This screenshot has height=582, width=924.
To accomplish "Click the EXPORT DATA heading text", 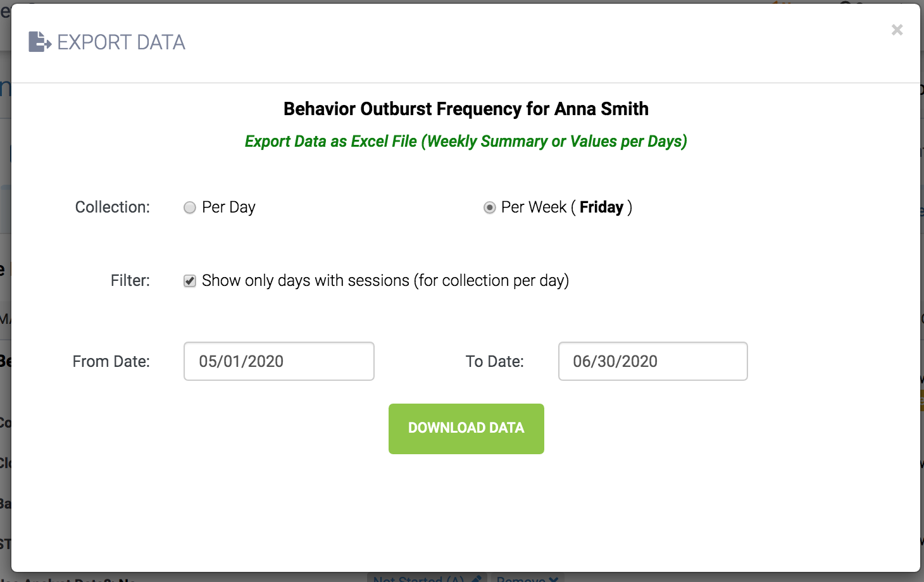I will pyautogui.click(x=121, y=42).
